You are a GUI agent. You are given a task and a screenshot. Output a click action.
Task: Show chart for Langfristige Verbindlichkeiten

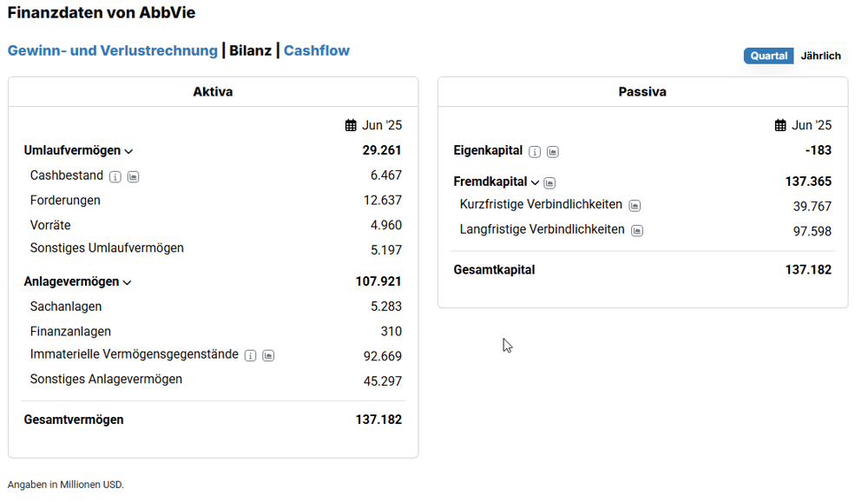(638, 230)
